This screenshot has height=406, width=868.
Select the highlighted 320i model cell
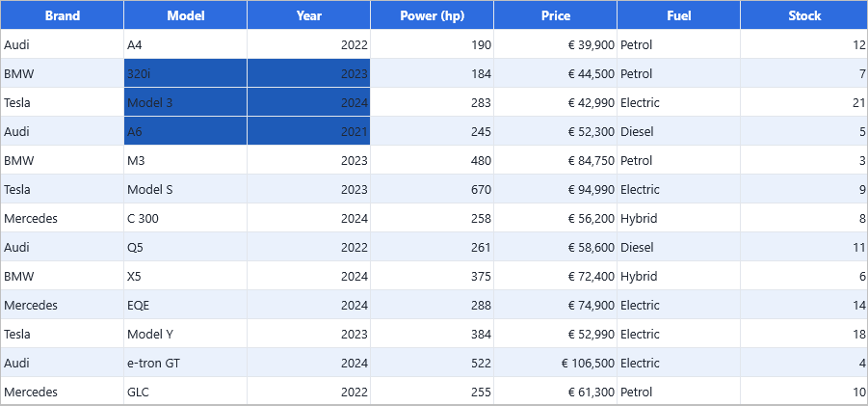tap(185, 73)
